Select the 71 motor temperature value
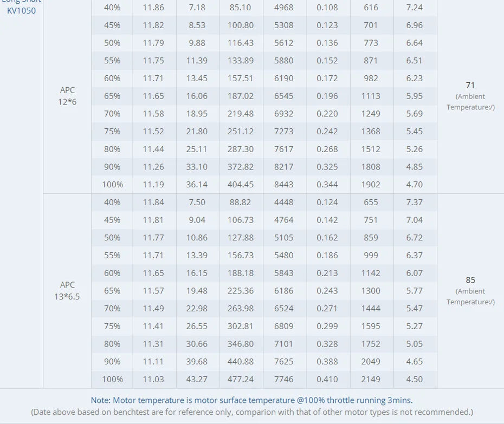This screenshot has width=504, height=424. (x=470, y=85)
